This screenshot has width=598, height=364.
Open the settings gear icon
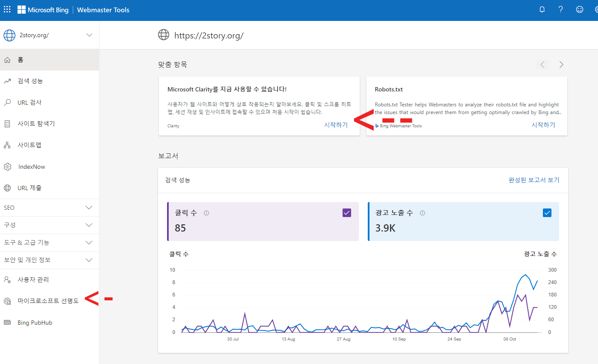(x=596, y=9)
